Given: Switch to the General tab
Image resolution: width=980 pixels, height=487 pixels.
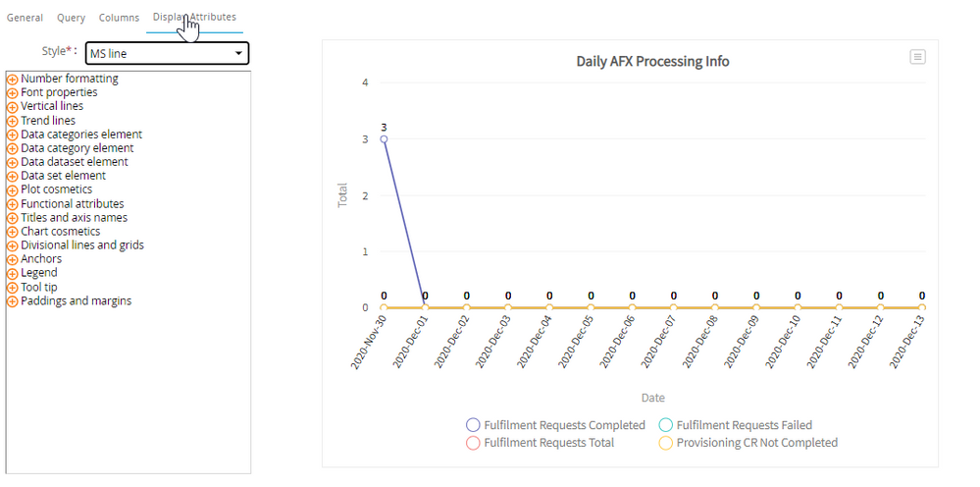Looking at the screenshot, I should click(25, 18).
